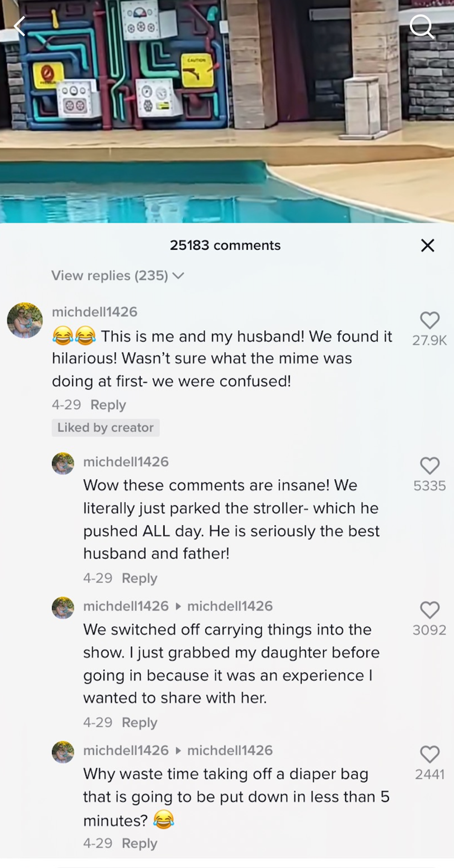The image size is (454, 868).
Task: Like the comment about carrying things into the show
Action: click(x=430, y=610)
